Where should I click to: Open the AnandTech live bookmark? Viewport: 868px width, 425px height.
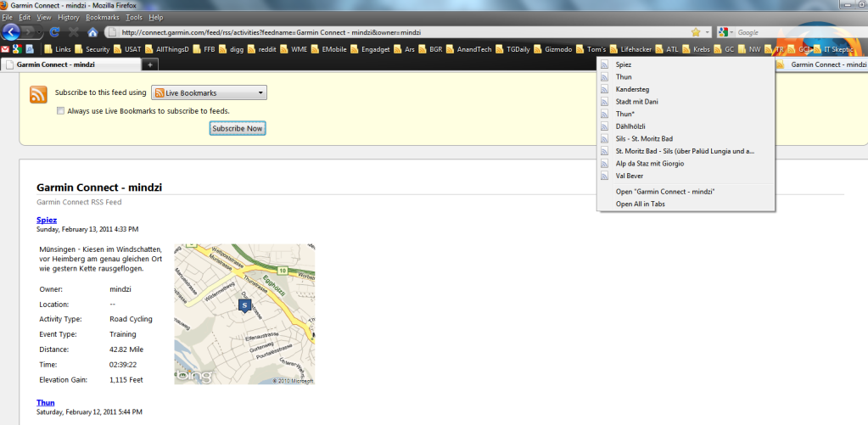pos(468,49)
